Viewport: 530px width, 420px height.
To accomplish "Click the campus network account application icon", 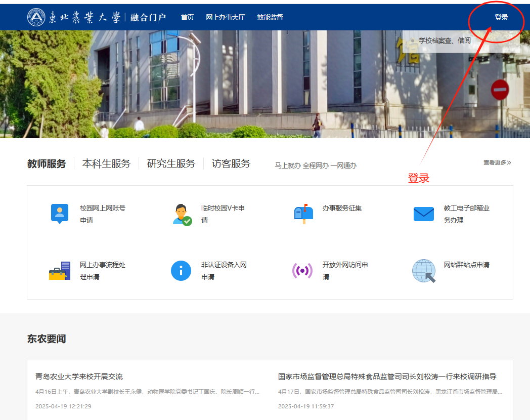I will [59, 214].
